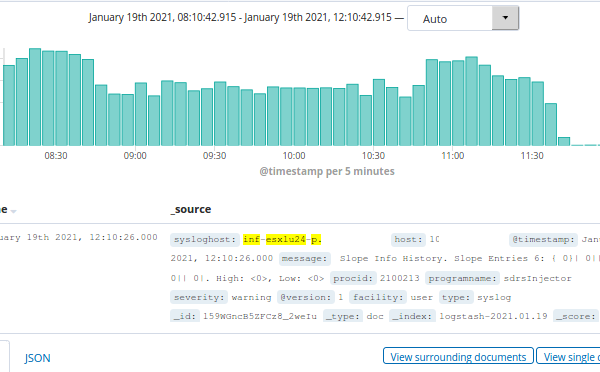Click the type: field label

(456, 297)
